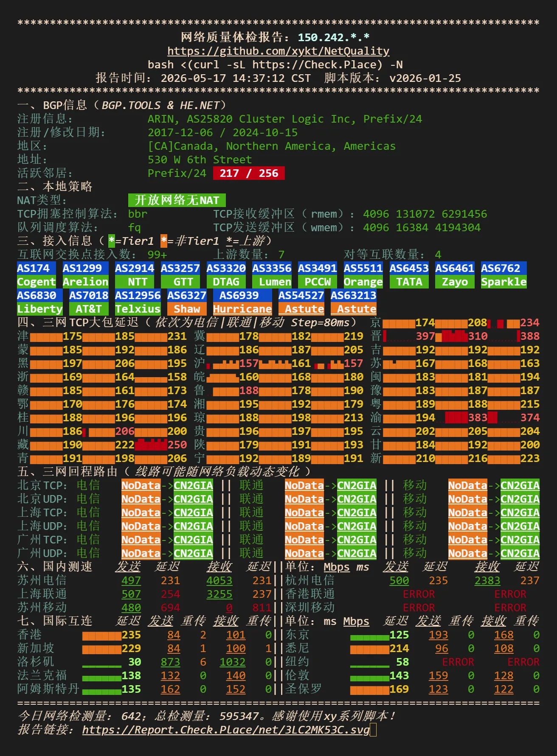Click the 3255 receive speed for 上海联通
The width and height of the screenshot is (557, 756).
pyautogui.click(x=219, y=594)
